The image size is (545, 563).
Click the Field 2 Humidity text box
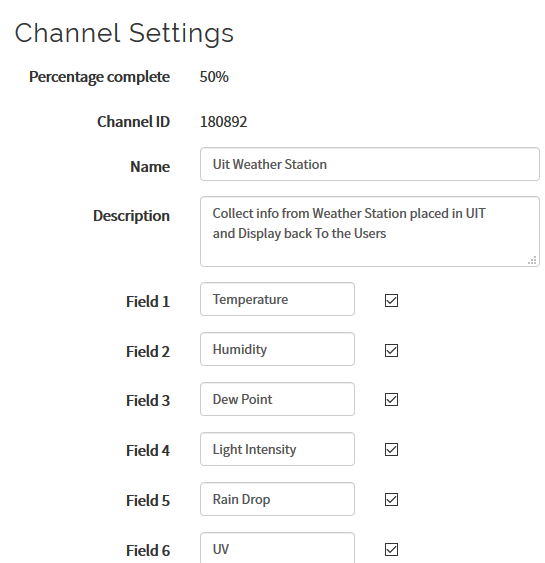point(278,349)
